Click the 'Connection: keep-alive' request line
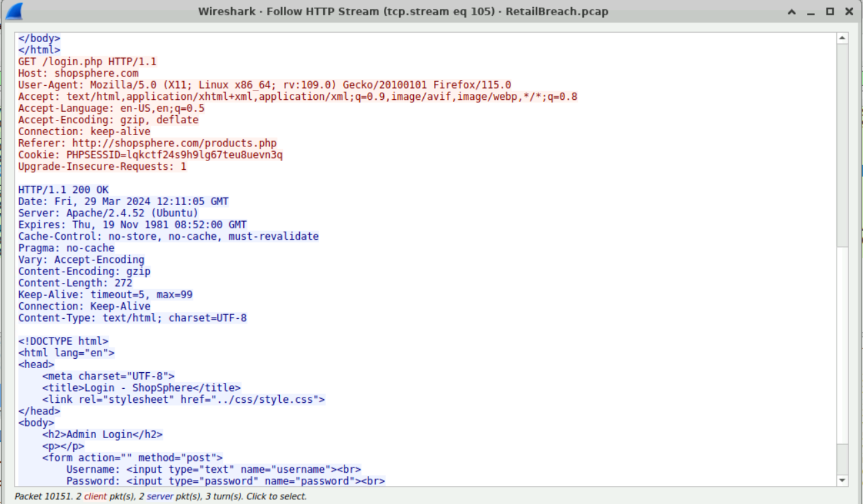863x504 pixels. (84, 132)
